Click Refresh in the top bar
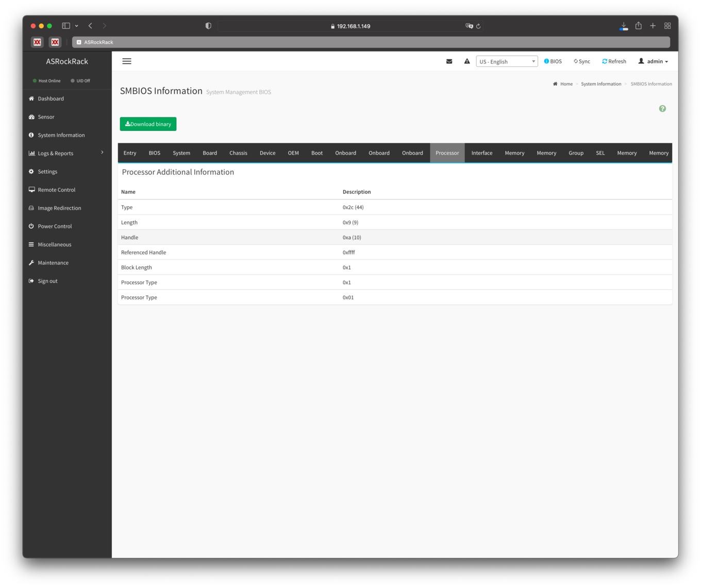The width and height of the screenshot is (701, 588). pos(614,61)
